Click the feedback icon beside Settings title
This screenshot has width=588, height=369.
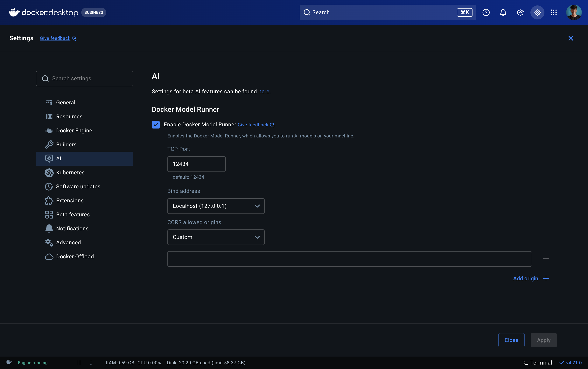tap(74, 38)
